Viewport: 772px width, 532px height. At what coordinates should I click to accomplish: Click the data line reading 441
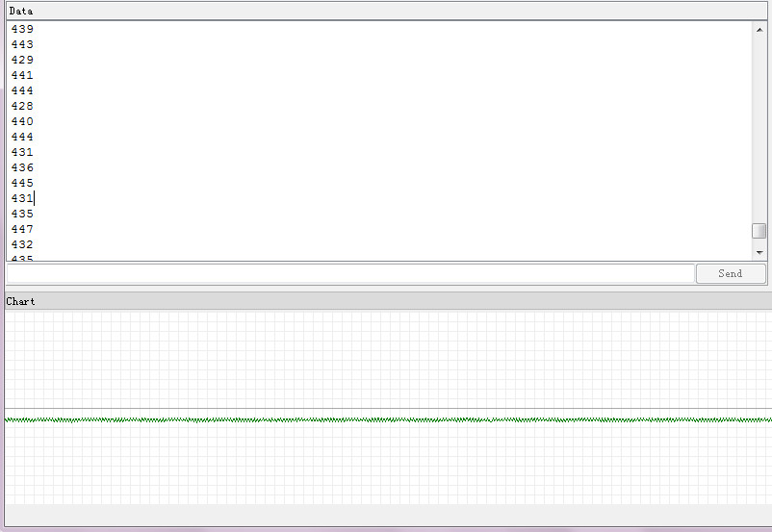[22, 75]
